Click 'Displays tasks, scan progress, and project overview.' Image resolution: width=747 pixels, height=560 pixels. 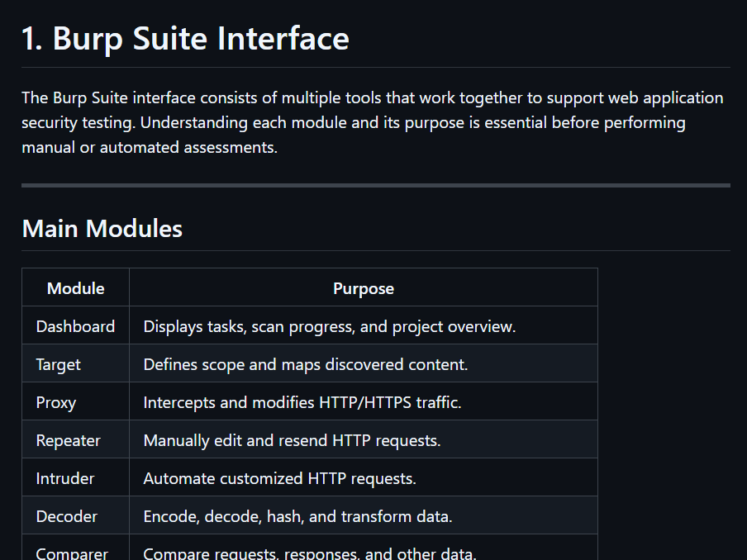pyautogui.click(x=330, y=326)
